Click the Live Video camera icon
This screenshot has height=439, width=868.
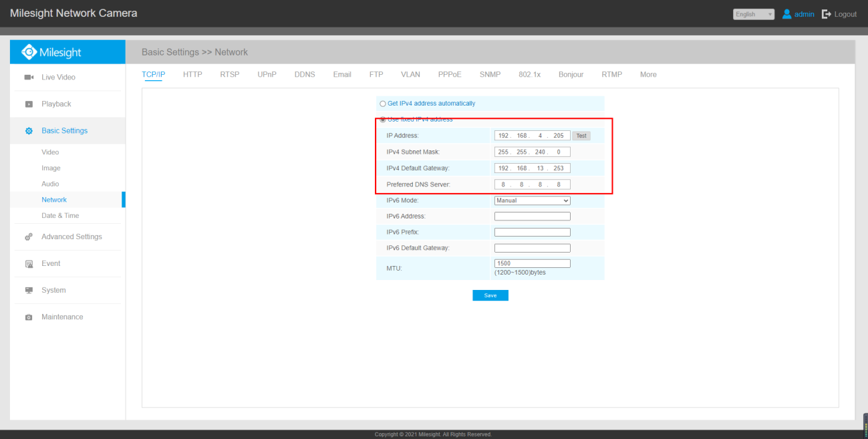(x=29, y=78)
